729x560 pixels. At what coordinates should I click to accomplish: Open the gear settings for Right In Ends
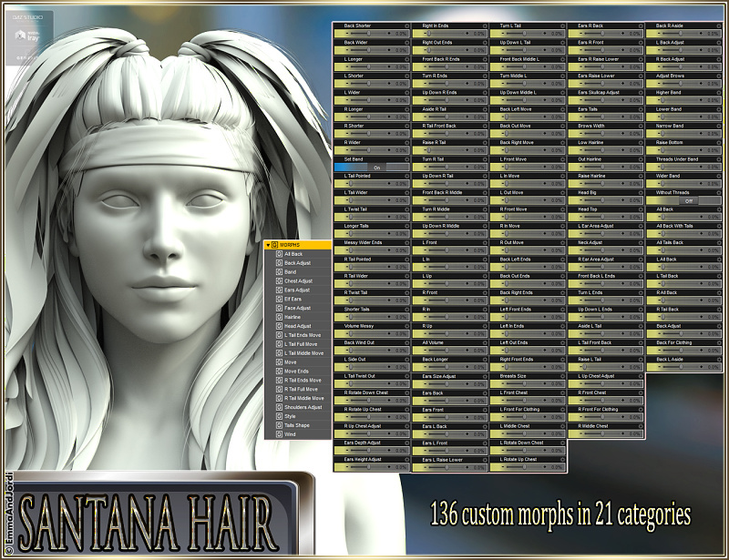pyautogui.click(x=485, y=26)
